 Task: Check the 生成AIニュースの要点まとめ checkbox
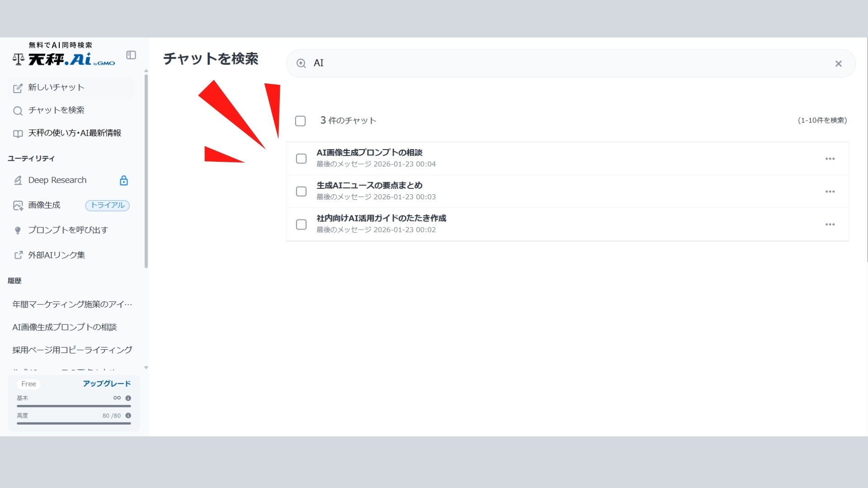click(301, 192)
